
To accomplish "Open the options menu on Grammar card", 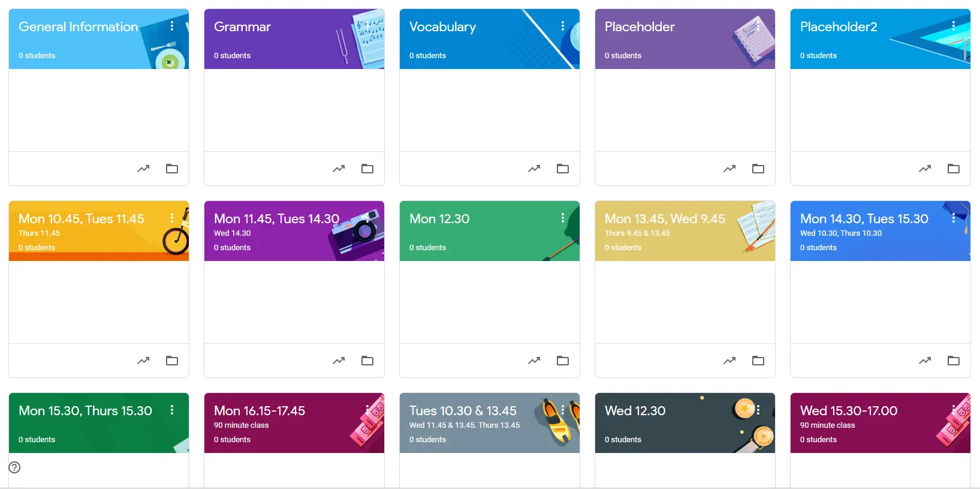I will click(367, 26).
